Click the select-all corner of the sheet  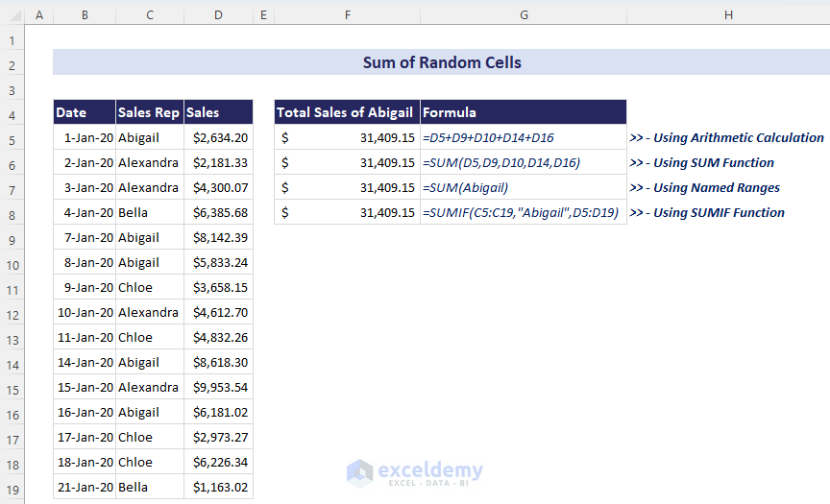[12, 15]
